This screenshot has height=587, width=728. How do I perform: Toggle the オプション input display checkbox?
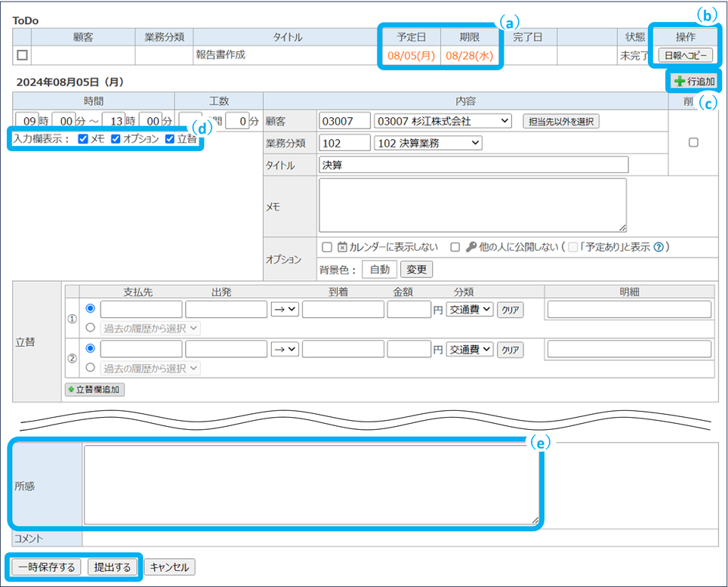coord(116,139)
